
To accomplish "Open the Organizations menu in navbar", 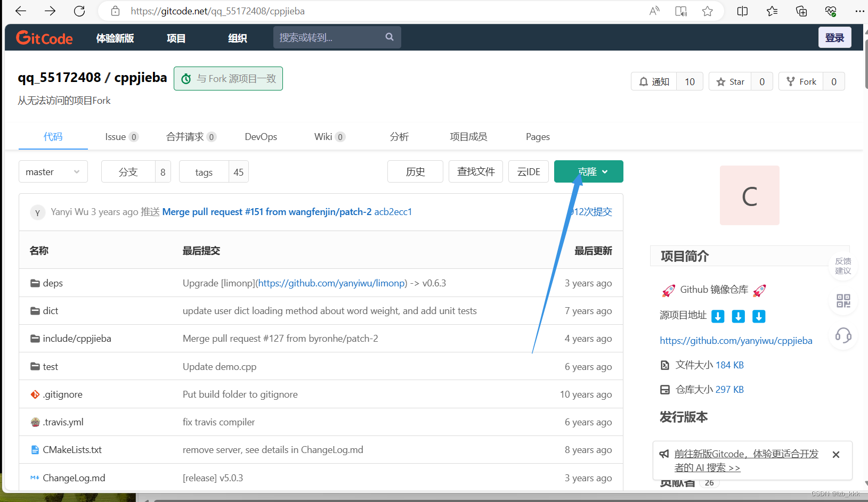I will 238,38.
